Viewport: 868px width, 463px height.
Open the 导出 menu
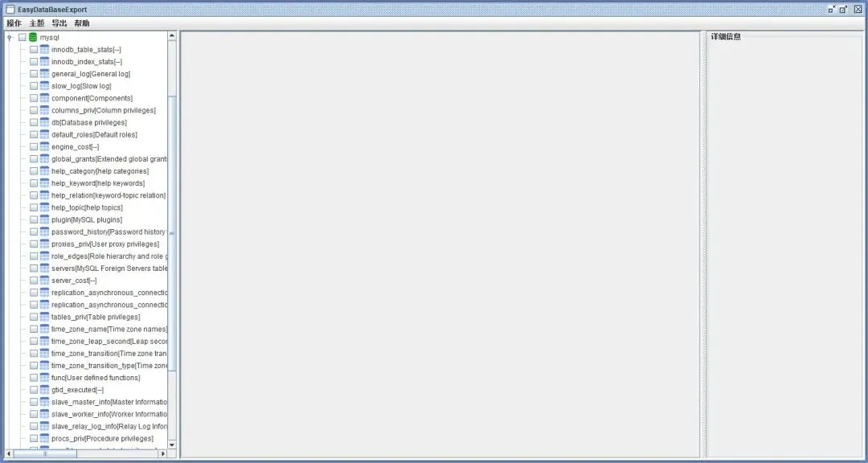point(59,23)
